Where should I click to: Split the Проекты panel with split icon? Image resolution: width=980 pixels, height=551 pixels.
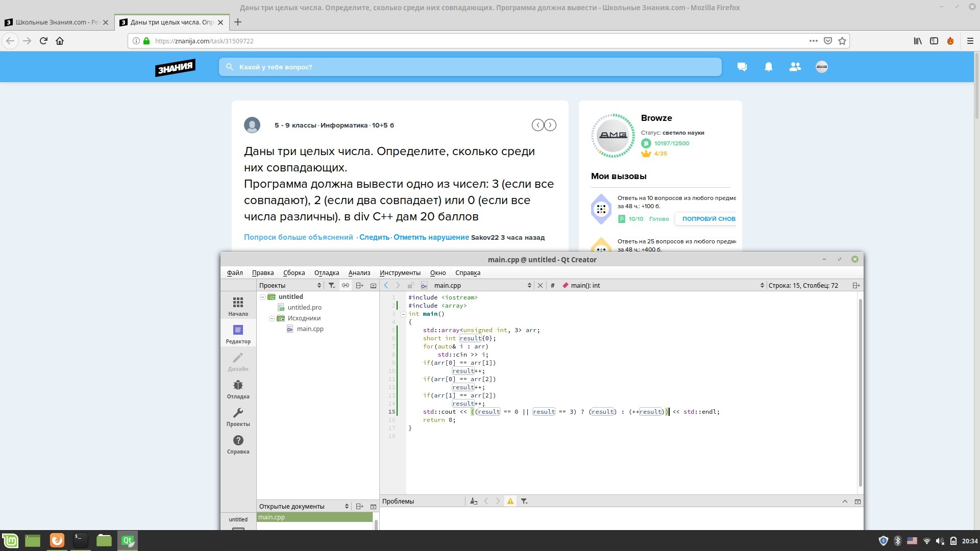coord(359,286)
